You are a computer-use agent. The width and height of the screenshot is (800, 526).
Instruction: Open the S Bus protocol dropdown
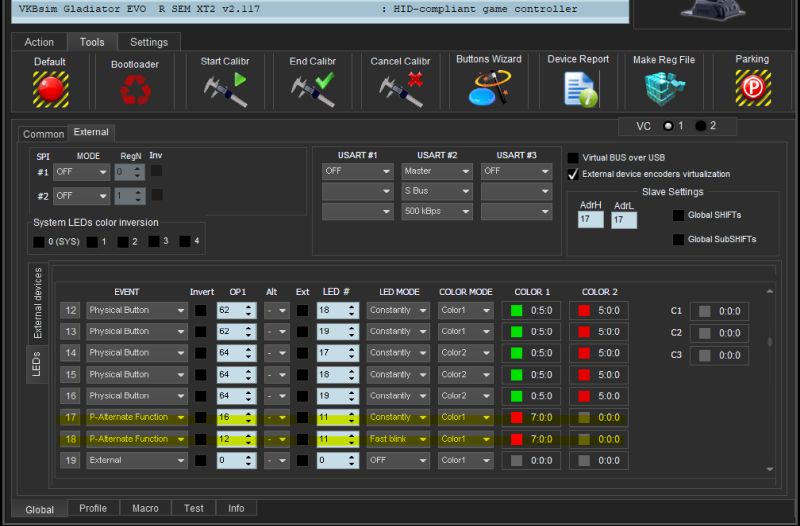[437, 191]
